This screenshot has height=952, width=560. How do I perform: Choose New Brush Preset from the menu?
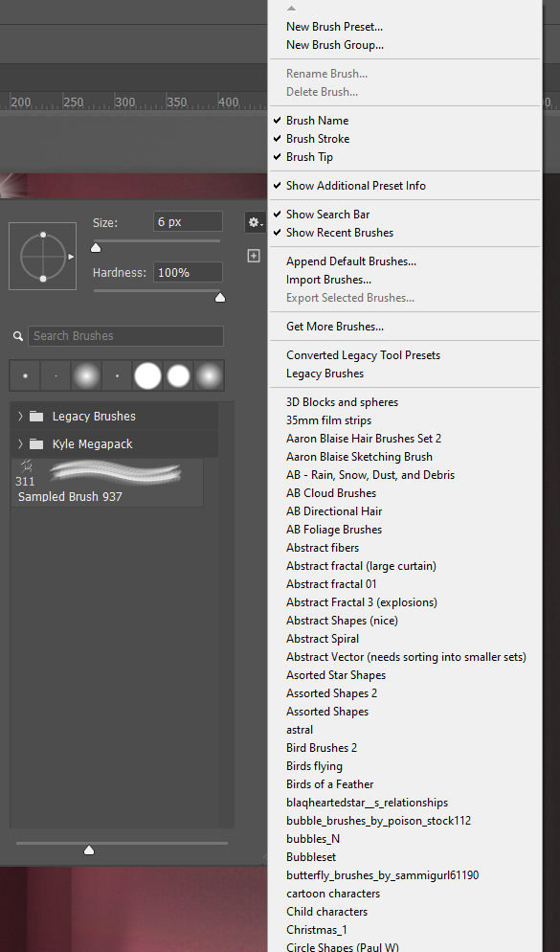(332, 26)
